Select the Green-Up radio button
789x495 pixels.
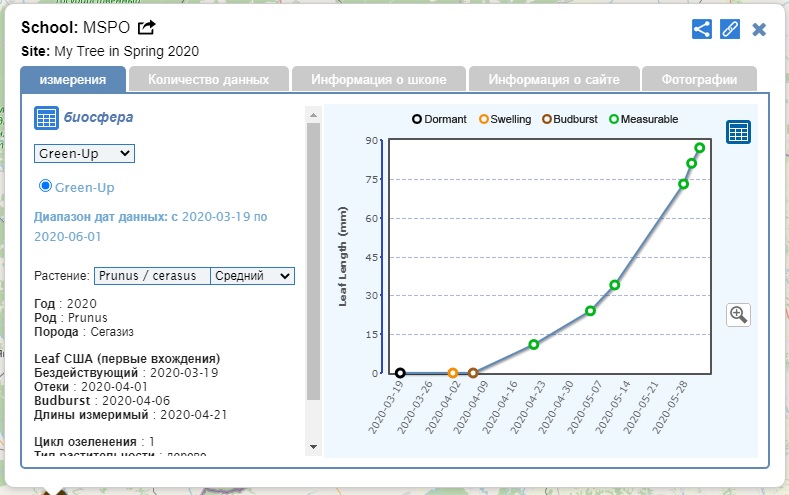pos(45,186)
